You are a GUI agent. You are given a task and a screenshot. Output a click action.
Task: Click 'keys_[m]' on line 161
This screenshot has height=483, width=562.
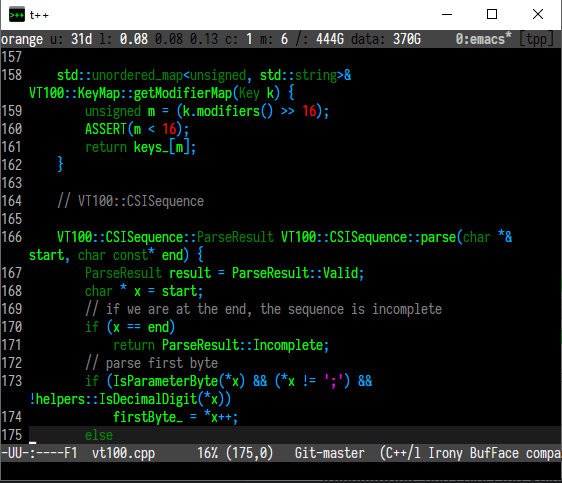coord(162,147)
